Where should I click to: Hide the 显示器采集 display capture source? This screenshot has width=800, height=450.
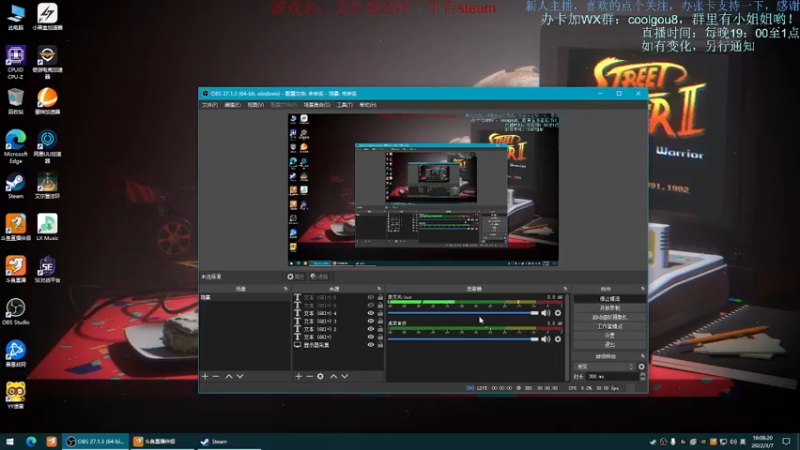pos(371,345)
